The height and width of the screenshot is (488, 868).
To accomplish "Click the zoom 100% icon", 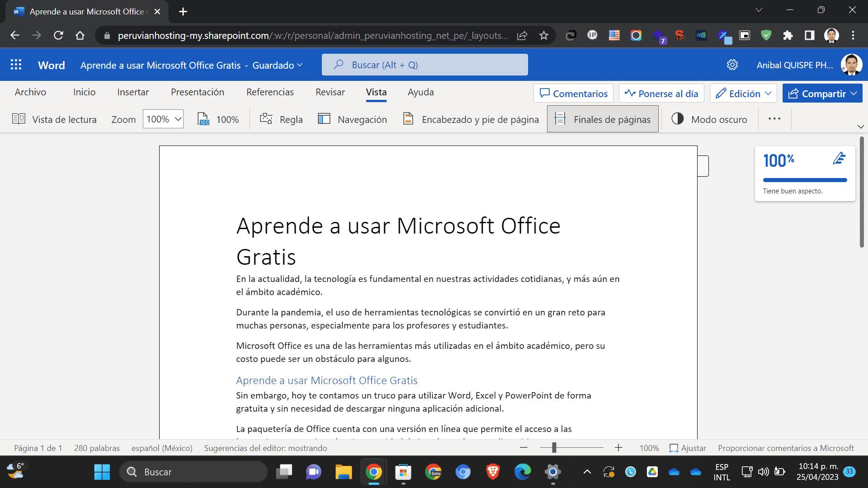I will pos(217,119).
